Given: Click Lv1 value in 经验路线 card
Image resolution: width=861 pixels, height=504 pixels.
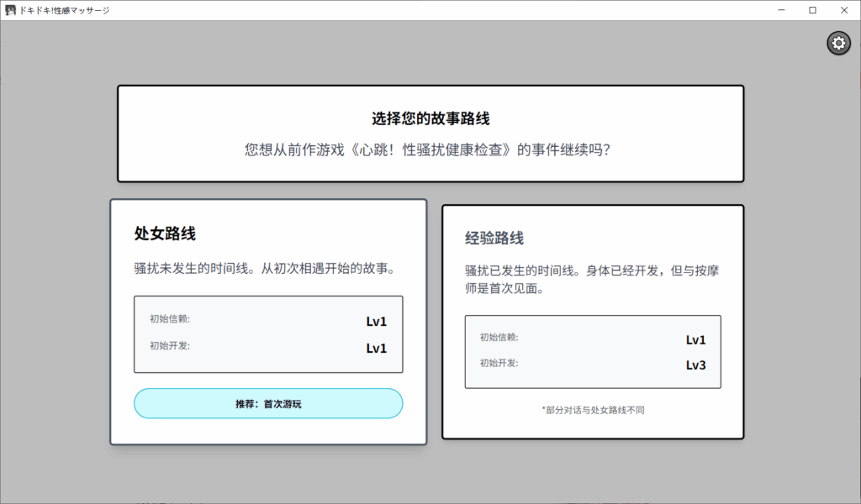Looking at the screenshot, I should (x=695, y=340).
